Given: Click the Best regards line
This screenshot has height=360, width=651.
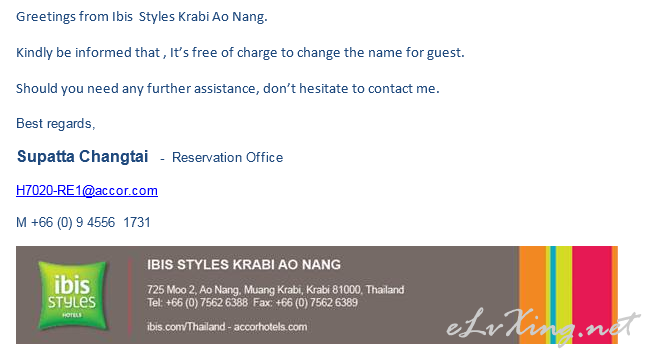Looking at the screenshot, I should click(x=56, y=124).
